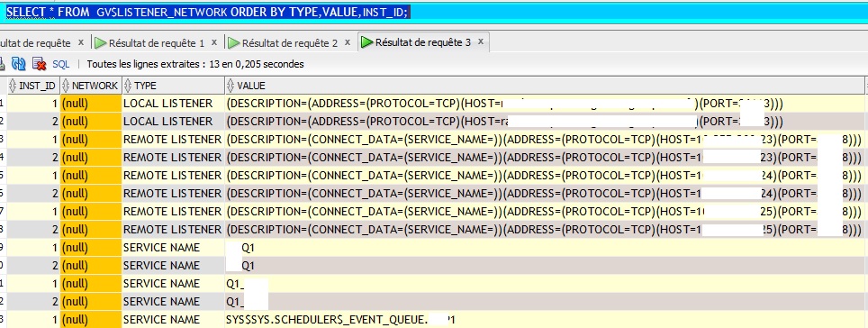Select LOCAL LISTENER value cell for instance 2
The image size is (868, 328).
[544, 122]
